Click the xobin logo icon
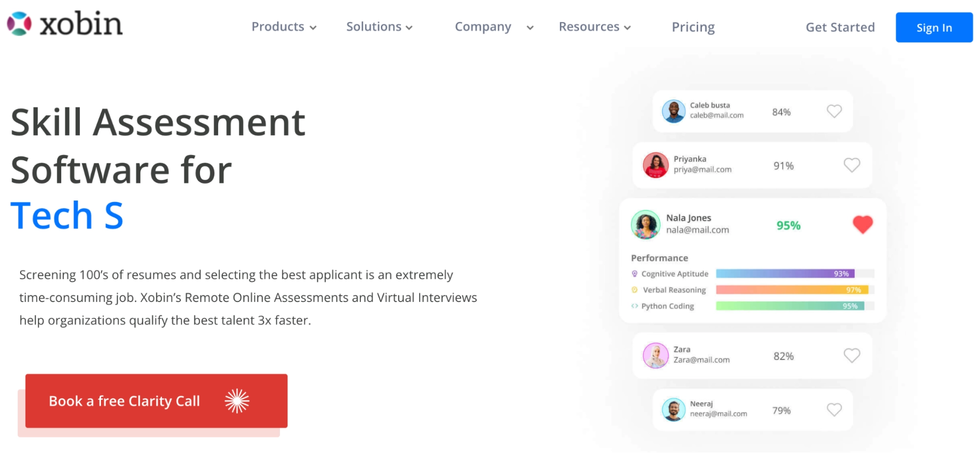Image resolution: width=980 pixels, height=453 pixels. 19,24
